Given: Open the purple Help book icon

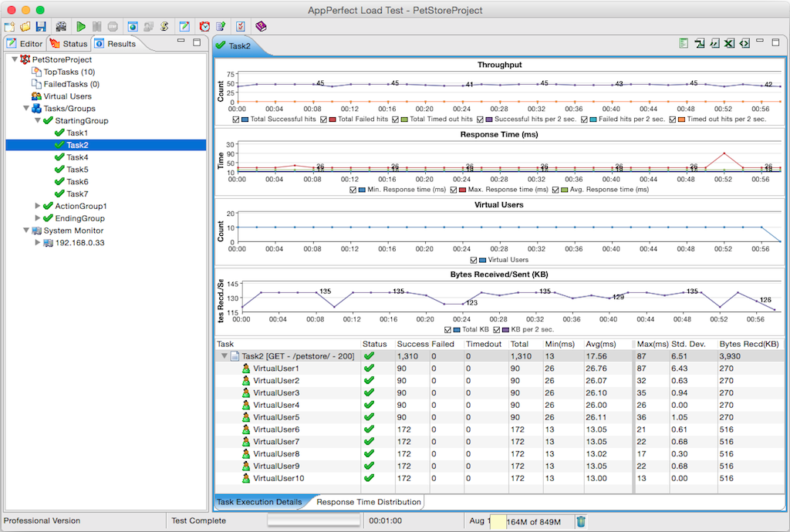Looking at the screenshot, I should [x=261, y=27].
